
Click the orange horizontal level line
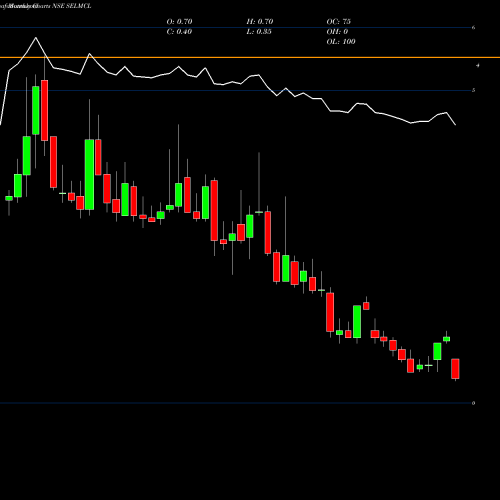[x=250, y=58]
